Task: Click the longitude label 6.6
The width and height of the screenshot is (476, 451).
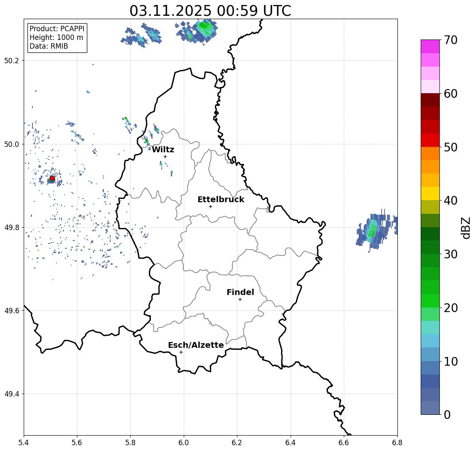Action: pos(344,443)
